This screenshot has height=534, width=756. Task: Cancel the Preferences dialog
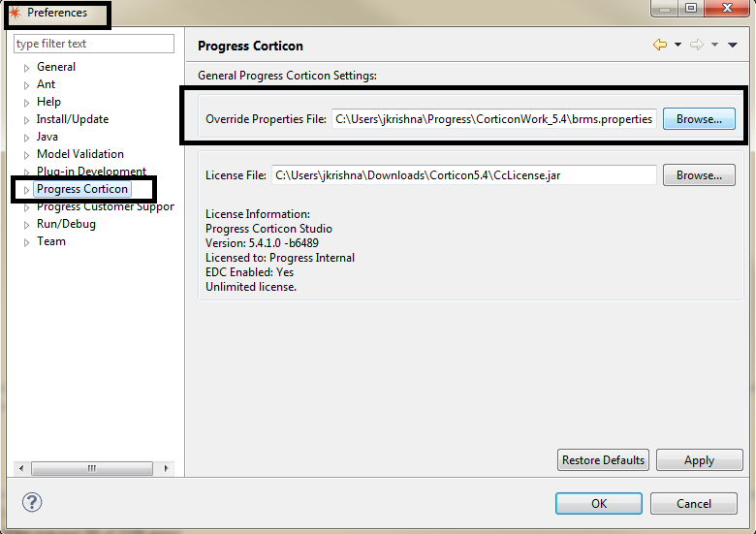pos(693,503)
